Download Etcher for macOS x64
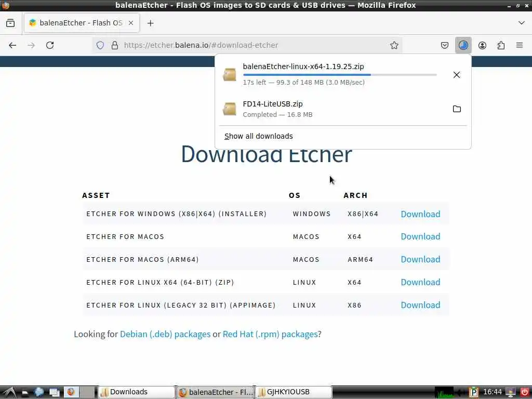The image size is (532, 399). [420, 236]
